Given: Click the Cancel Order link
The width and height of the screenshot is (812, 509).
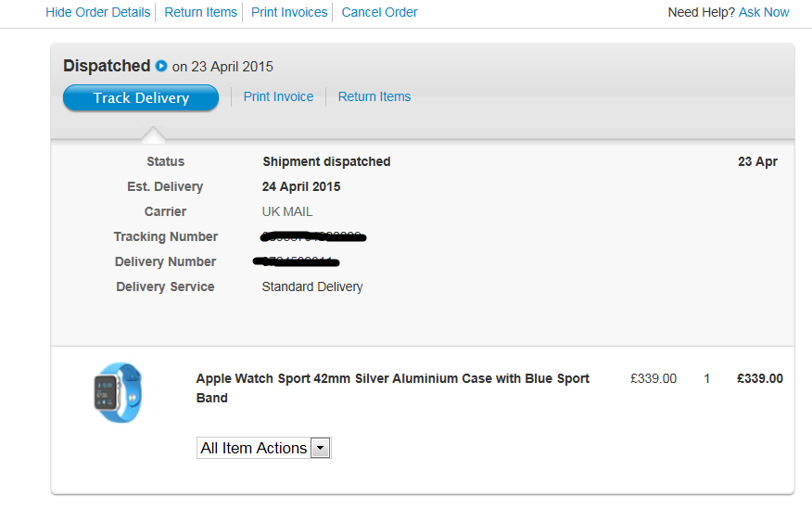Looking at the screenshot, I should click(379, 12).
